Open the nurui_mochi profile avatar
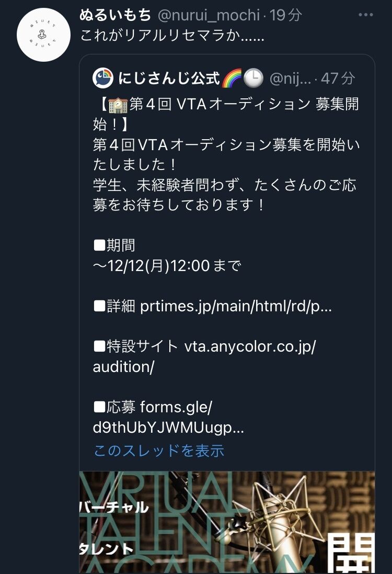 pos(43,35)
